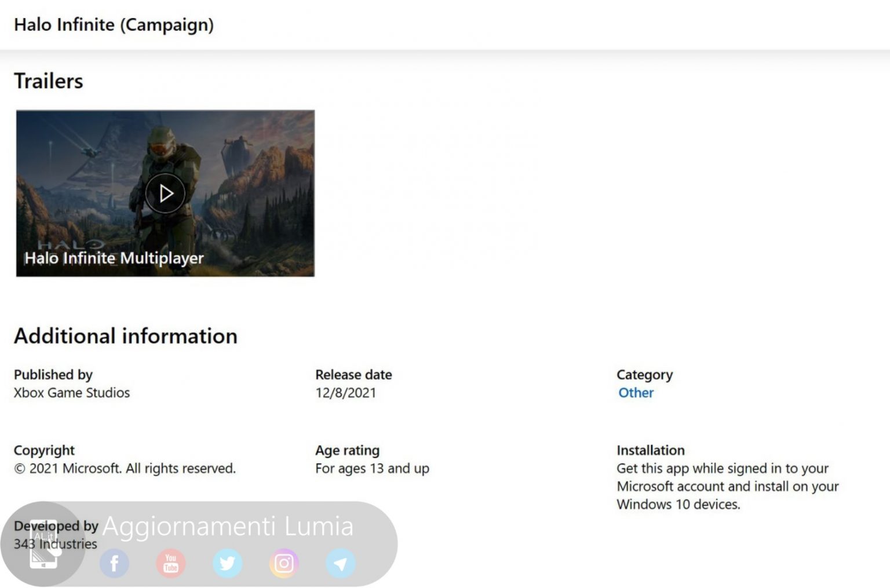Click the Installation instructions paragraph

727,487
